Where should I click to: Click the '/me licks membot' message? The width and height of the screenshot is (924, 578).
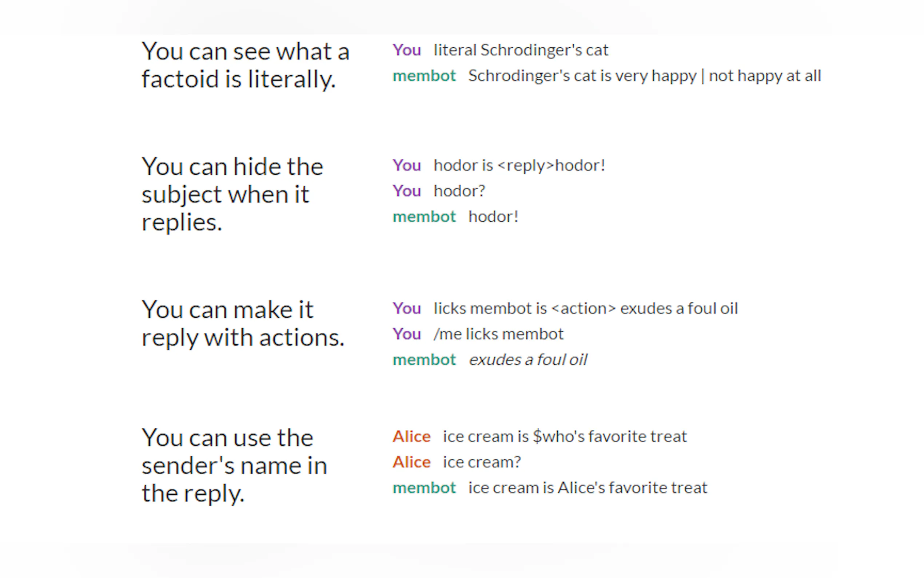(x=498, y=334)
